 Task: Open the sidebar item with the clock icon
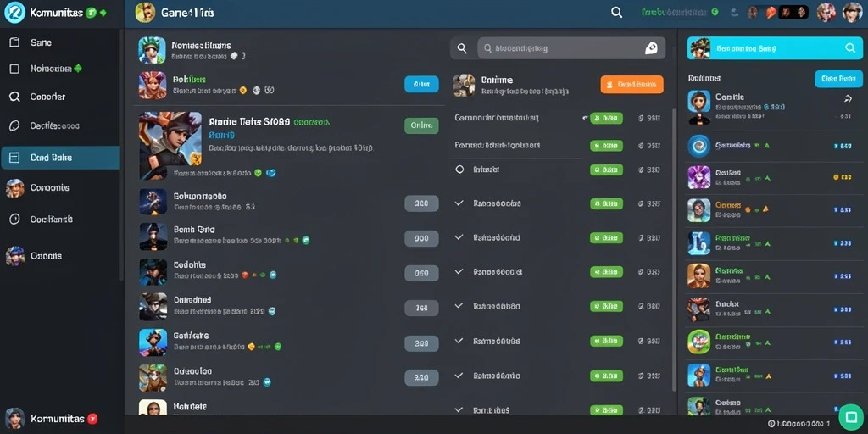point(60,220)
